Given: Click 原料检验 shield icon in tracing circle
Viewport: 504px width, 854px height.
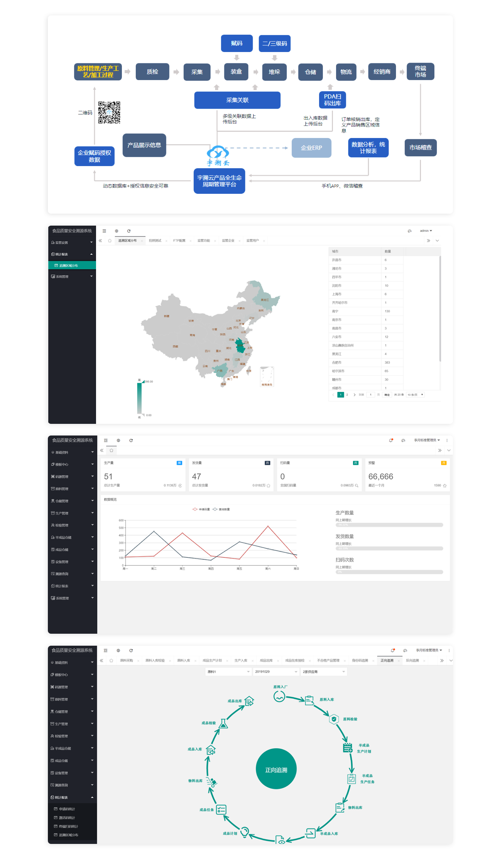Looking at the screenshot, I should pyautogui.click(x=334, y=719).
